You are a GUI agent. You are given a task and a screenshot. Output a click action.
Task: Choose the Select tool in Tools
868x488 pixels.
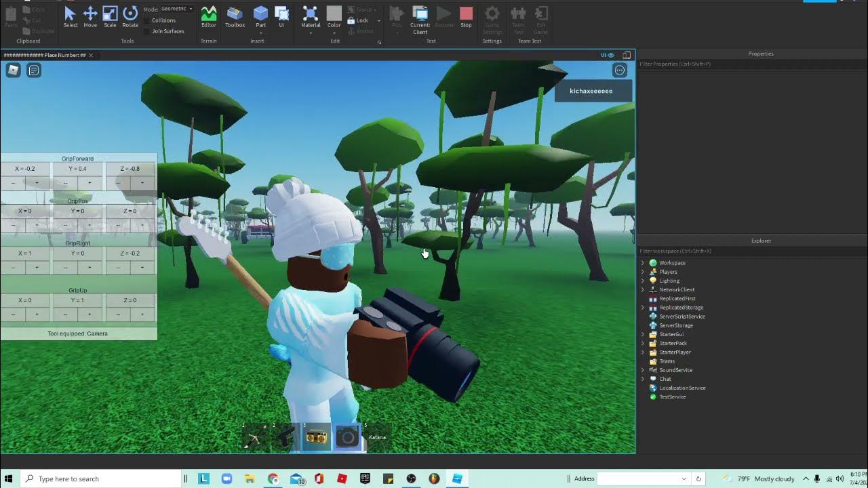pyautogui.click(x=71, y=17)
